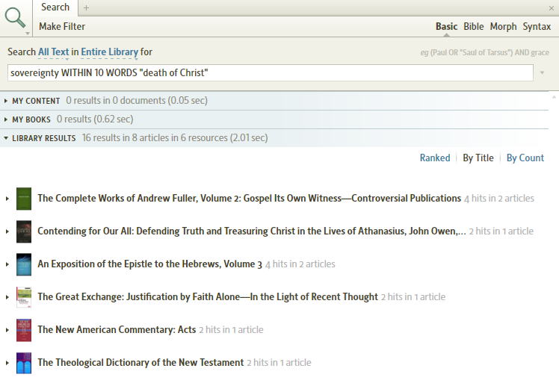Image resolution: width=559 pixels, height=392 pixels.
Task: Click '2 hits in 1 article' for Acts
Action: click(231, 330)
